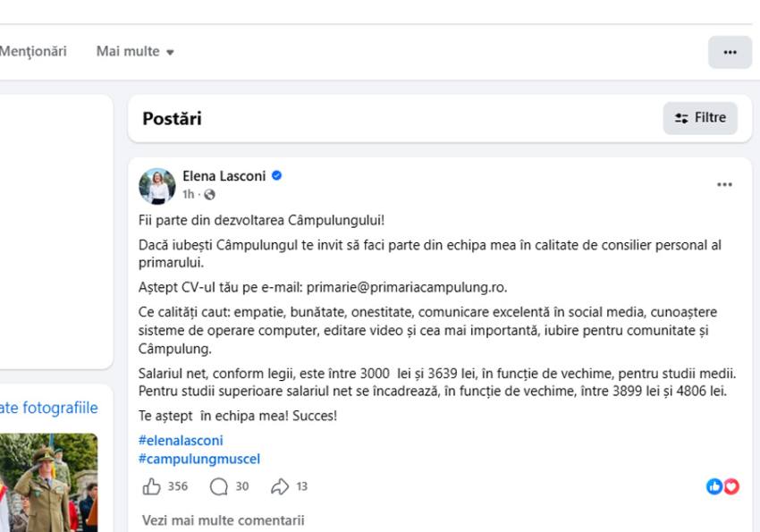
Task: Click Vezi mai multe comentarii link
Action: 223,519
